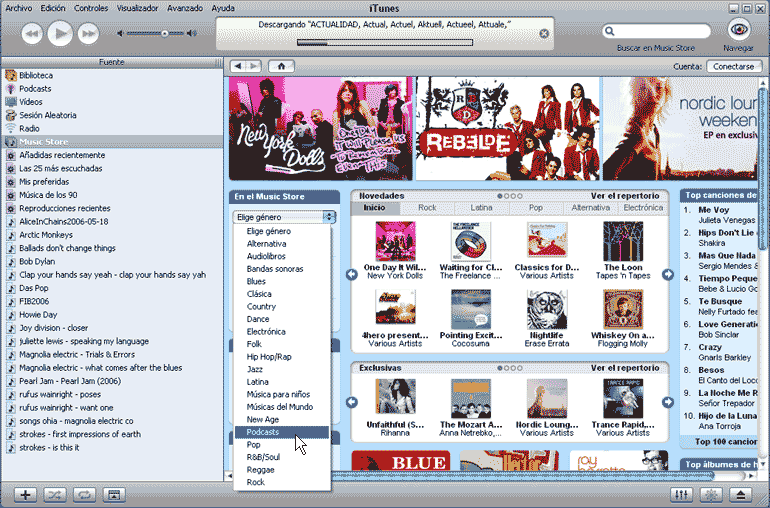Click the Novedades left arrow
This screenshot has width=770, height=508.
(352, 275)
